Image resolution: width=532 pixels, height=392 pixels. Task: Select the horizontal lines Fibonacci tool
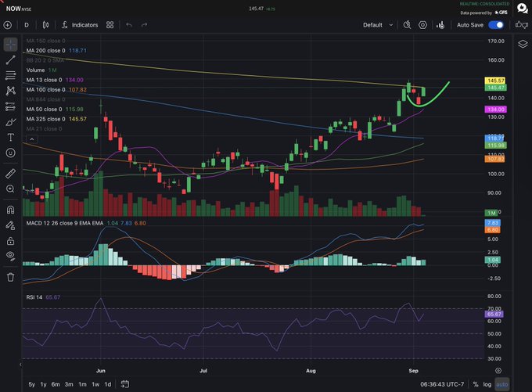pos(10,75)
